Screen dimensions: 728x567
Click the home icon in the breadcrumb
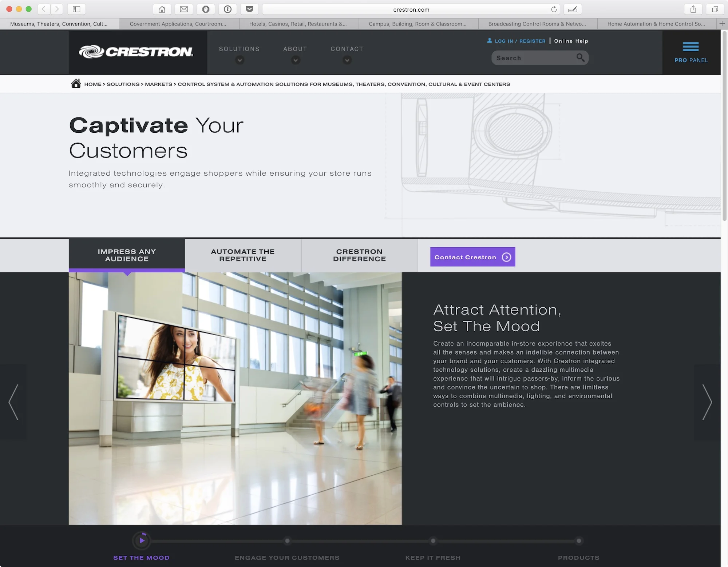pyautogui.click(x=76, y=83)
